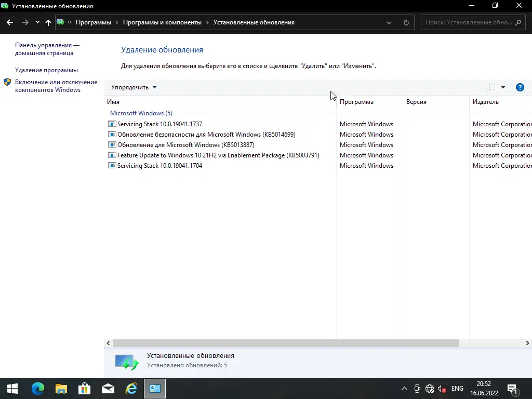The height and width of the screenshot is (399, 532).
Task: Click the shield icon beside Windows components
Action: click(7, 82)
